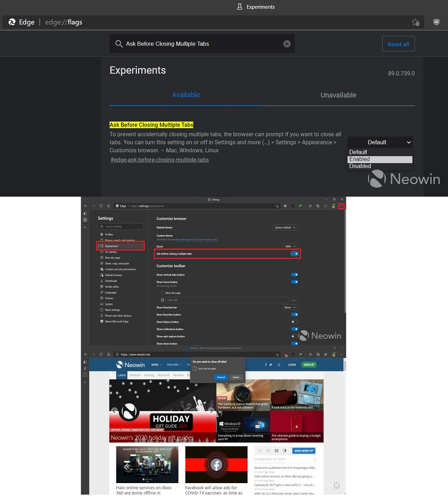
Task: Toggle Show home button switch
Action: (294, 282)
